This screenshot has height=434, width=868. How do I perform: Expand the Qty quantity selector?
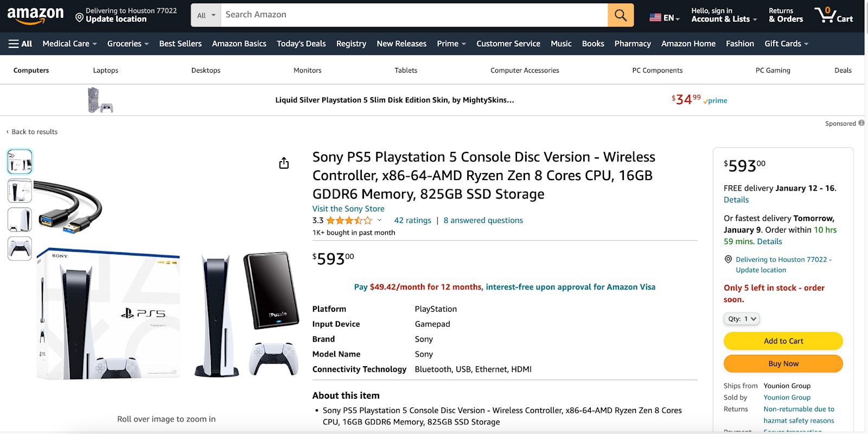(x=742, y=319)
